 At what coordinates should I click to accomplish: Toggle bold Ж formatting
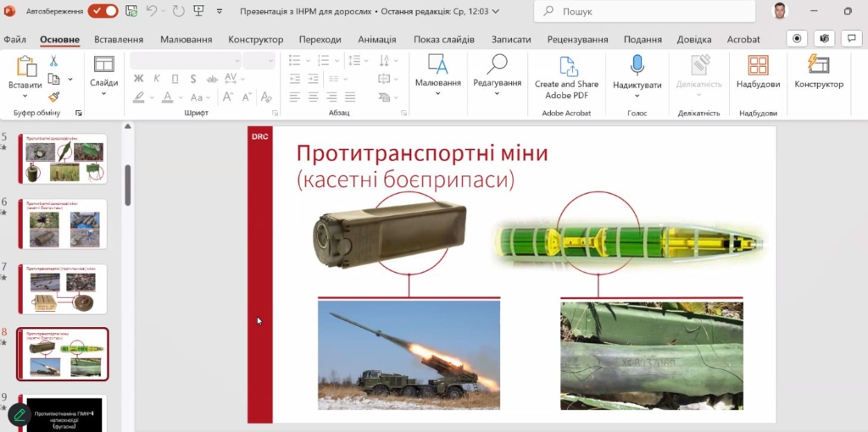(138, 79)
